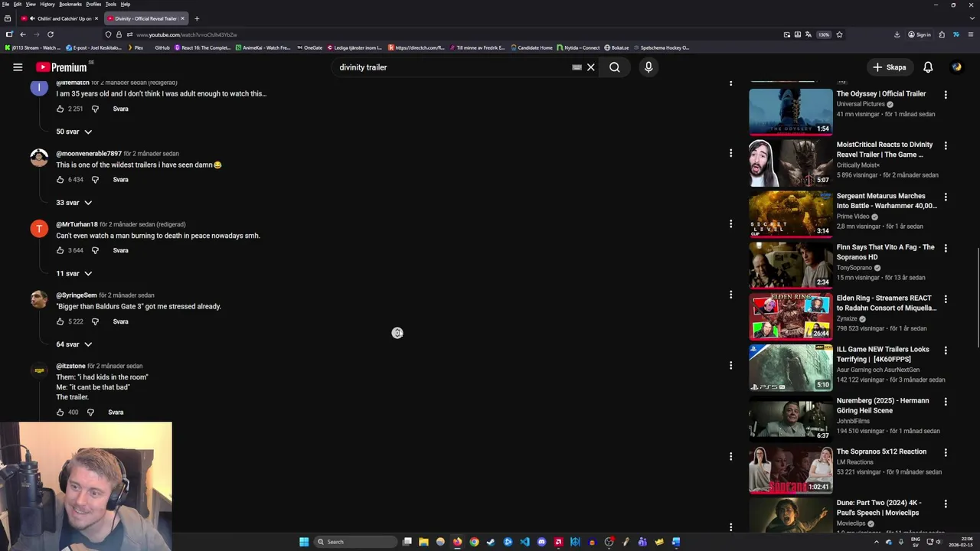Viewport: 980px width, 551px height.
Task: Open Windows Start menu
Action: tap(304, 542)
